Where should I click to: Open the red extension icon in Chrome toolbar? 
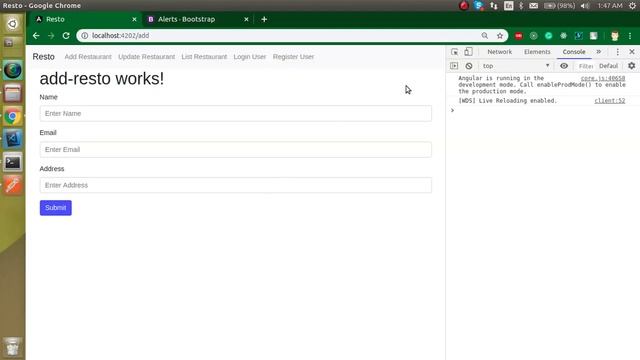[x=518, y=36]
